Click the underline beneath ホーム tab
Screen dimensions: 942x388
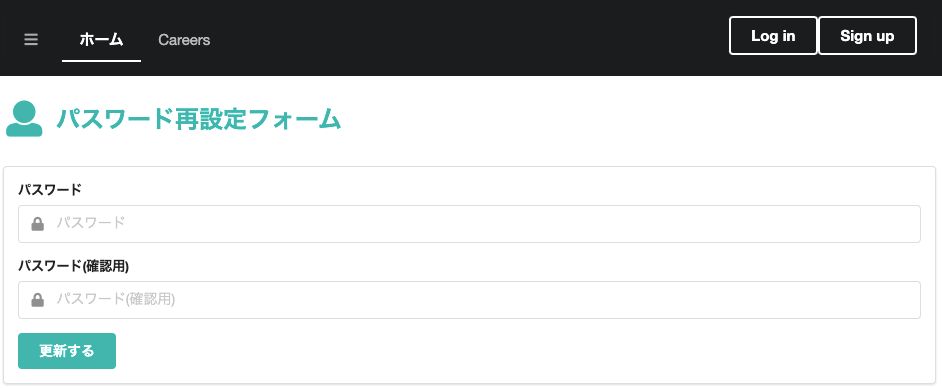pos(102,61)
